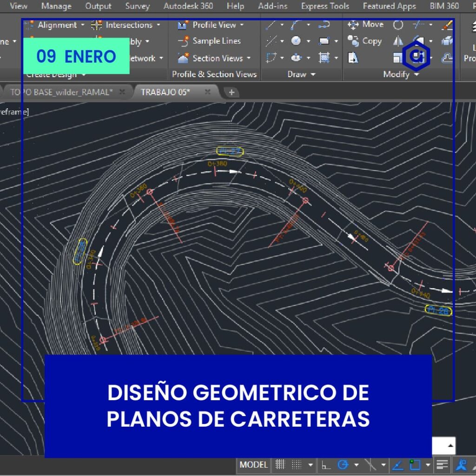Click the Move tool in Modify panel
Image resolution: width=476 pixels, height=476 pixels.
point(366,25)
